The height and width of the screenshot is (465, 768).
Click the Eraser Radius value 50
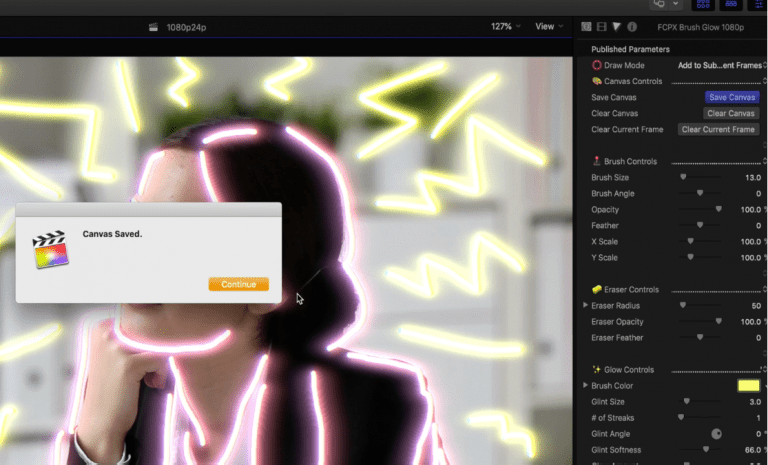point(756,306)
